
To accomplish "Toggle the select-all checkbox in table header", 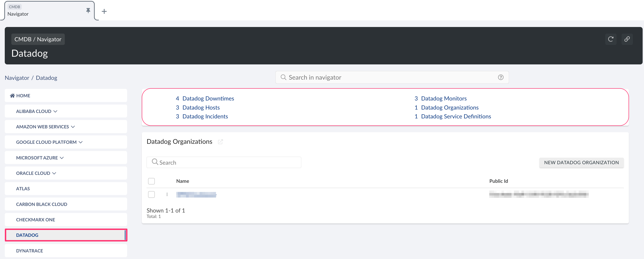I will [152, 181].
